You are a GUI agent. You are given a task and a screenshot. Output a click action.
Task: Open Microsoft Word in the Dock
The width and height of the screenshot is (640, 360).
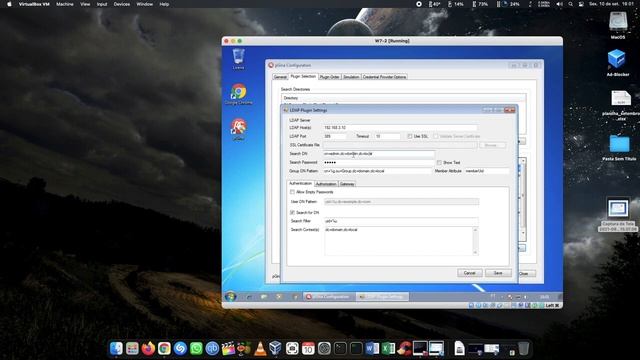tap(372, 348)
